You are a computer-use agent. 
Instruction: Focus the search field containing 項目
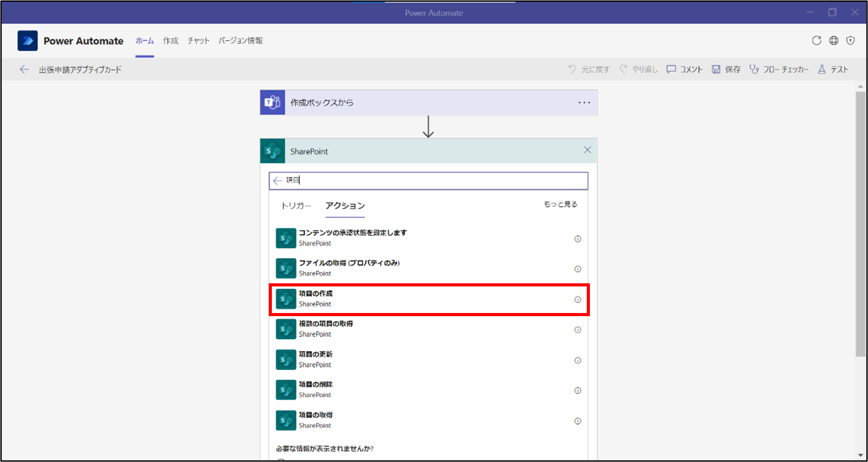coord(428,181)
